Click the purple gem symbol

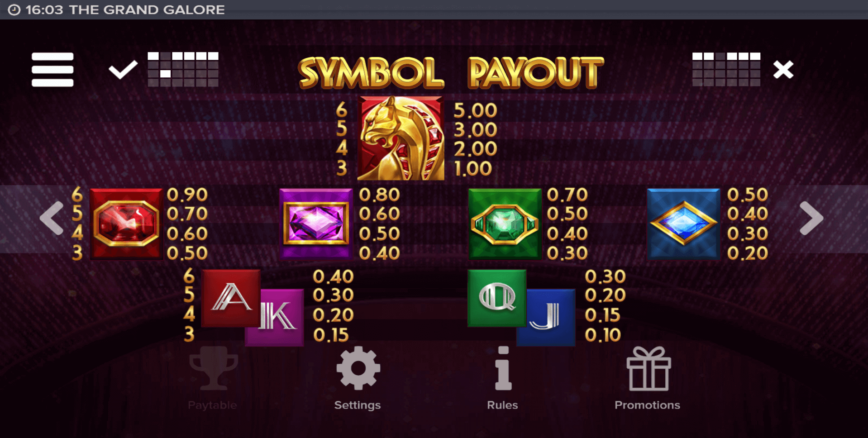pyautogui.click(x=316, y=224)
